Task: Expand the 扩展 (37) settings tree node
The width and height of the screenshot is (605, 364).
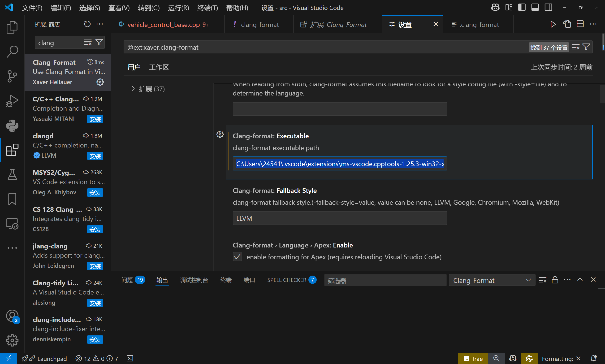Action: click(133, 89)
